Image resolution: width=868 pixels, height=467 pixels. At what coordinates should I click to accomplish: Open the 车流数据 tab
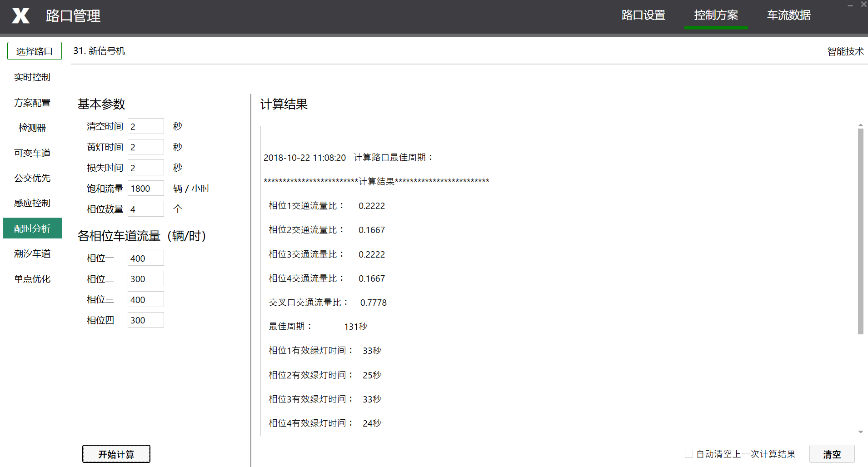788,15
